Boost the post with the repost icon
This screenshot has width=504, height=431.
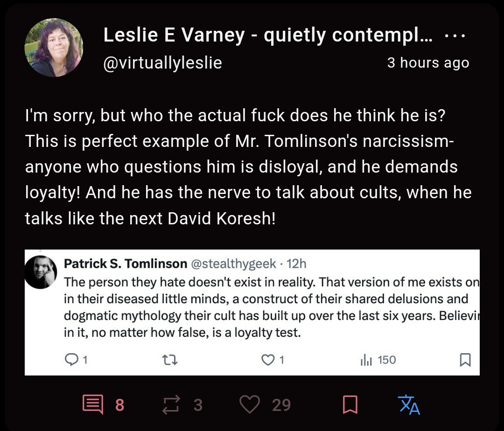coord(170,405)
